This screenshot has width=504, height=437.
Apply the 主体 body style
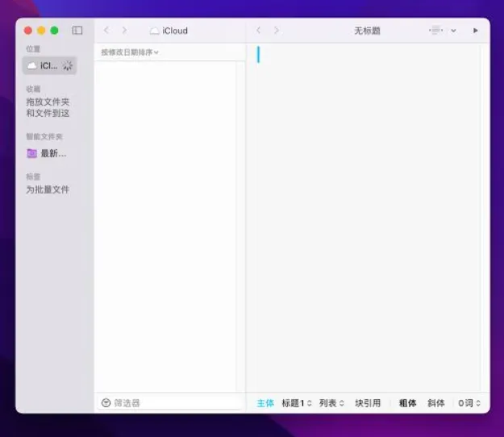click(x=265, y=403)
